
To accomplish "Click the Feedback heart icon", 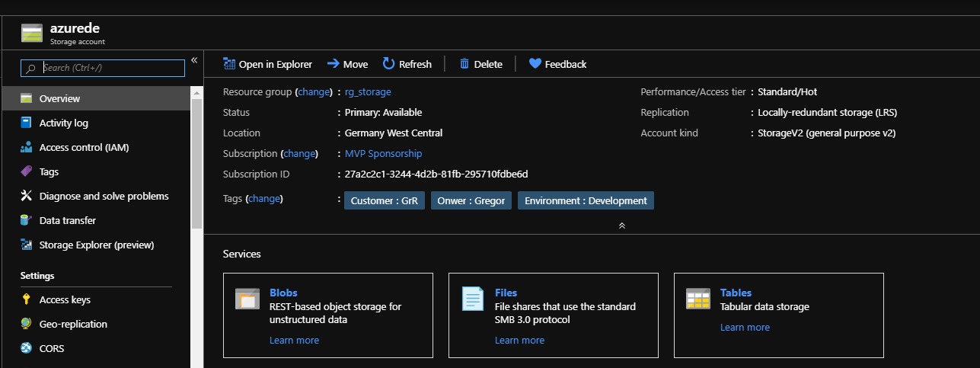I will pyautogui.click(x=535, y=64).
